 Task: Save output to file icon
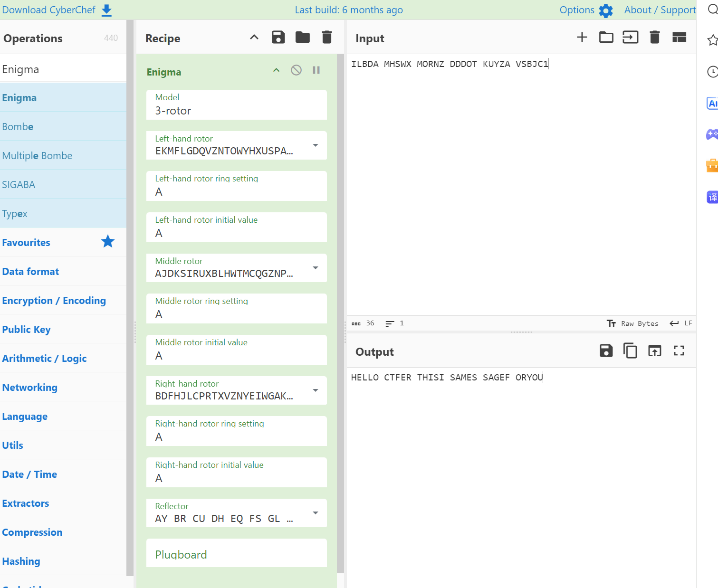[606, 351]
